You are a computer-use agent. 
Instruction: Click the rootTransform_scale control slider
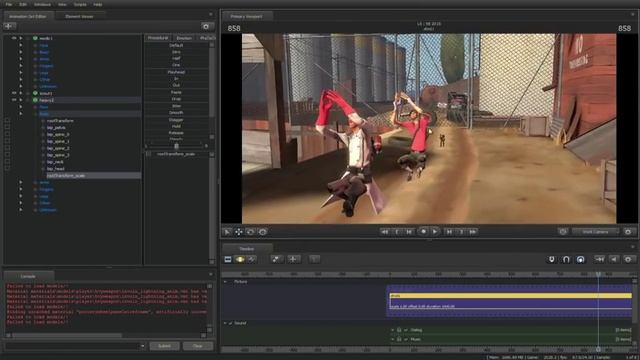[x=176, y=154]
